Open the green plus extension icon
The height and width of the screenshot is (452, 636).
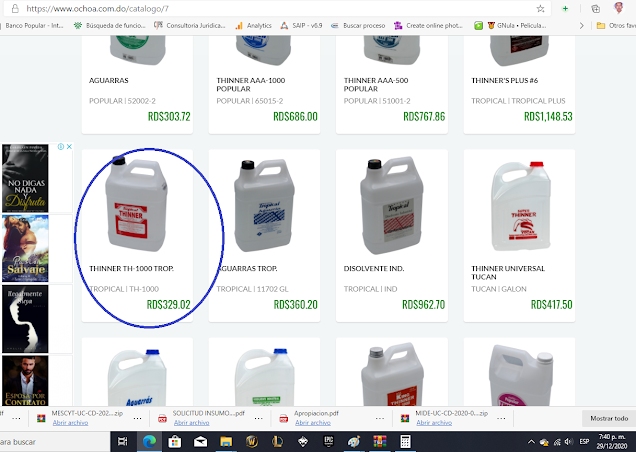[565, 9]
